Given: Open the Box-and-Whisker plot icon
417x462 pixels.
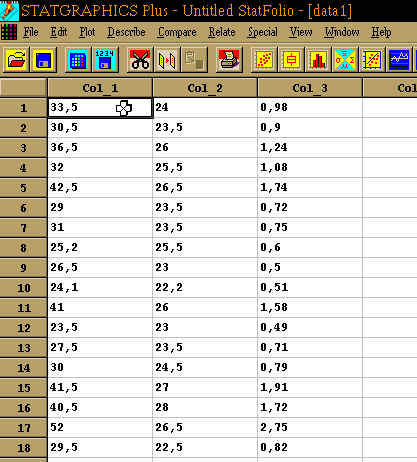Looking at the screenshot, I should point(291,60).
